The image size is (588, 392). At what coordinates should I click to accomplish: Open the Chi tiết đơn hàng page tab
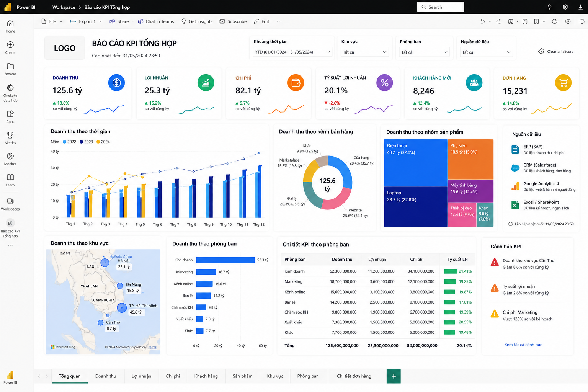point(354,376)
